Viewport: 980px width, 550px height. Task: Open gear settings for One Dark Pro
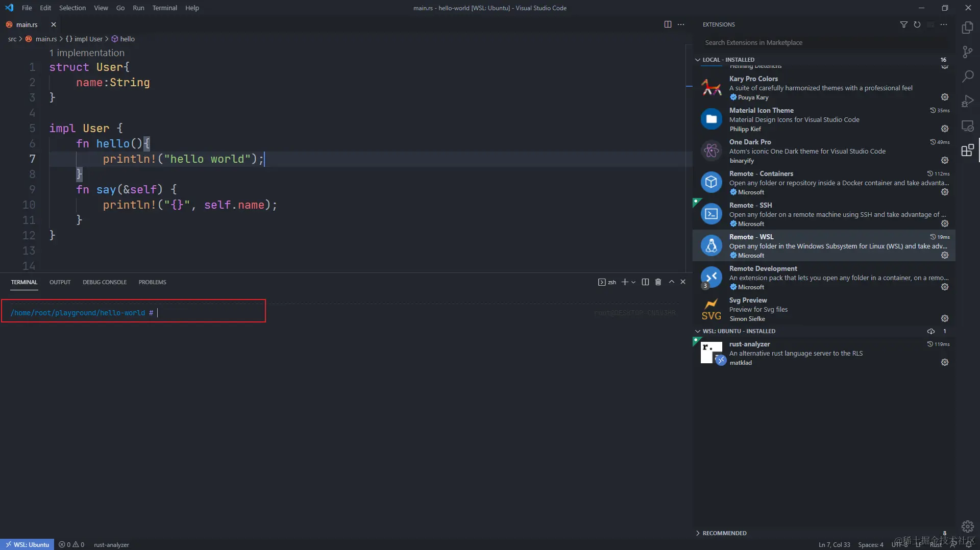pyautogui.click(x=945, y=160)
